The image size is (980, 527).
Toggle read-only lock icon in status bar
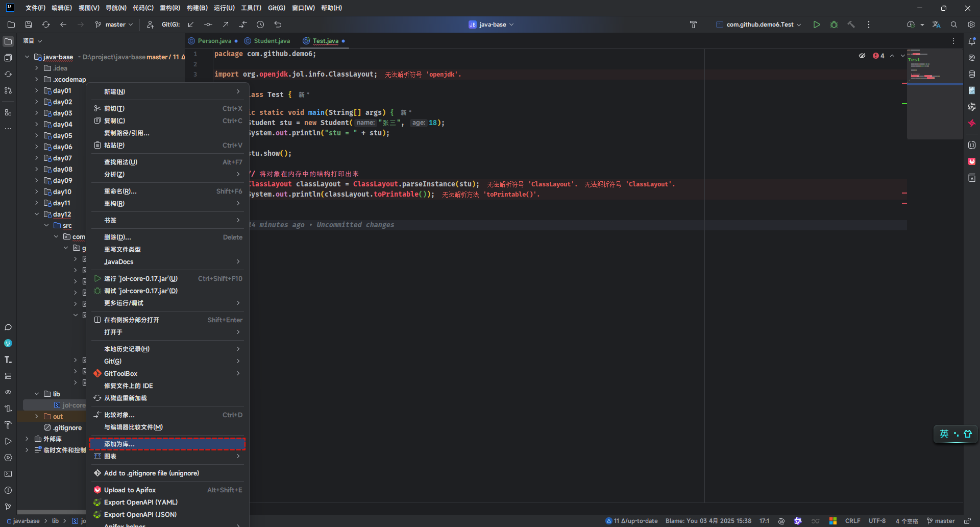967,521
